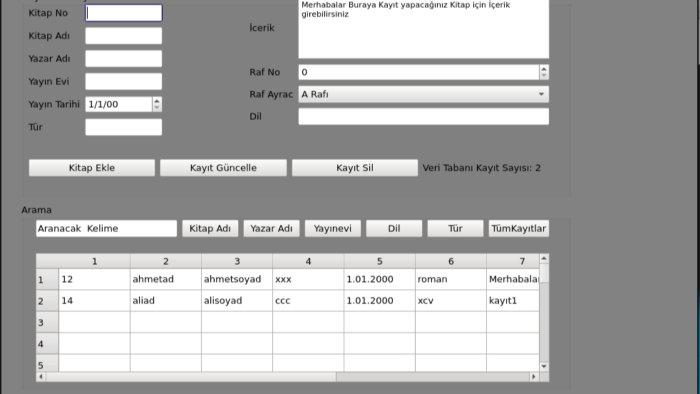Select row header 2 in table
The image size is (700, 394).
pos(47,301)
